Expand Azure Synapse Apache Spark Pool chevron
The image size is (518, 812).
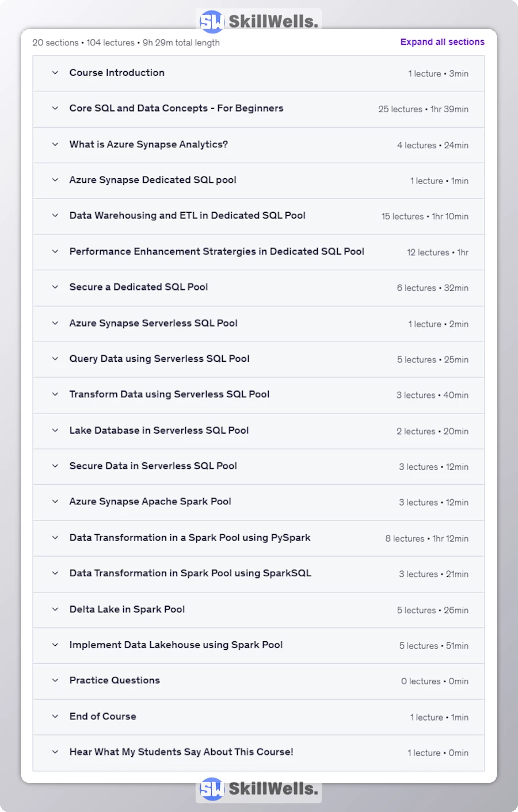[55, 501]
